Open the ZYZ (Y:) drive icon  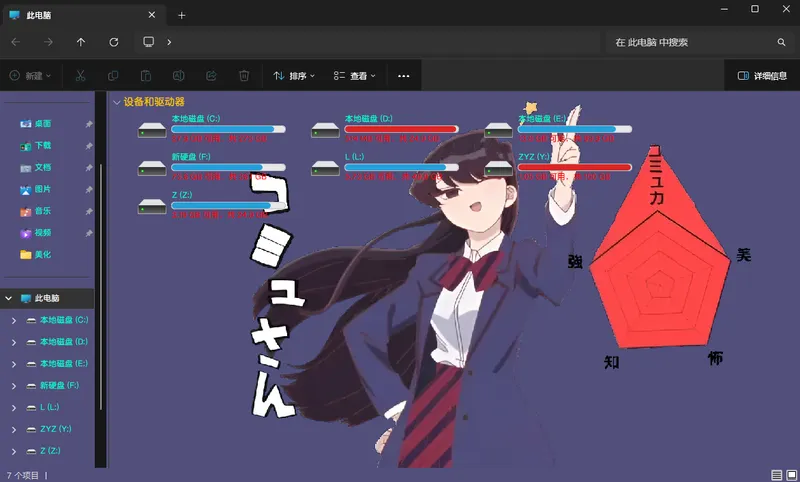pyautogui.click(x=498, y=168)
